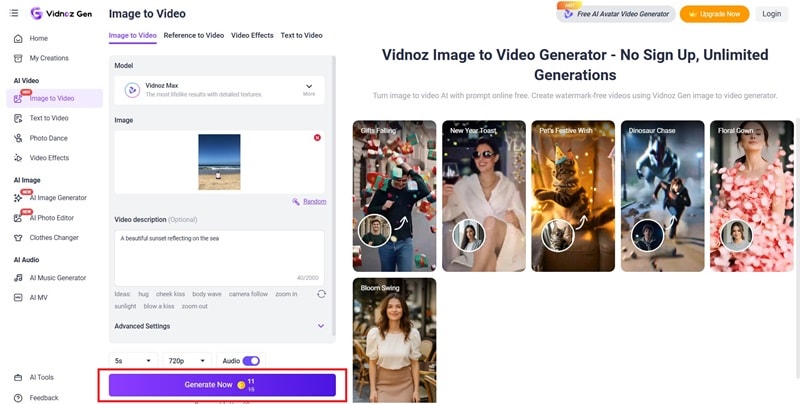Insert the 'sunlight' idea
This screenshot has height=404, width=800.
125,306
